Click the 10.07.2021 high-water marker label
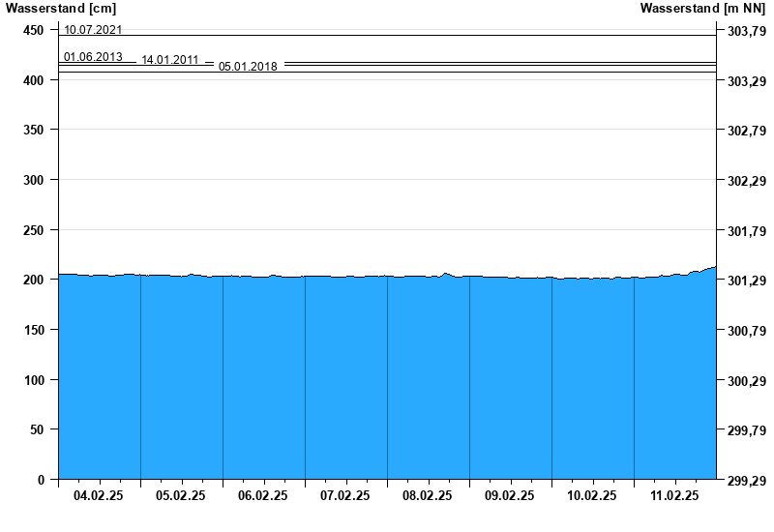 coord(93,30)
